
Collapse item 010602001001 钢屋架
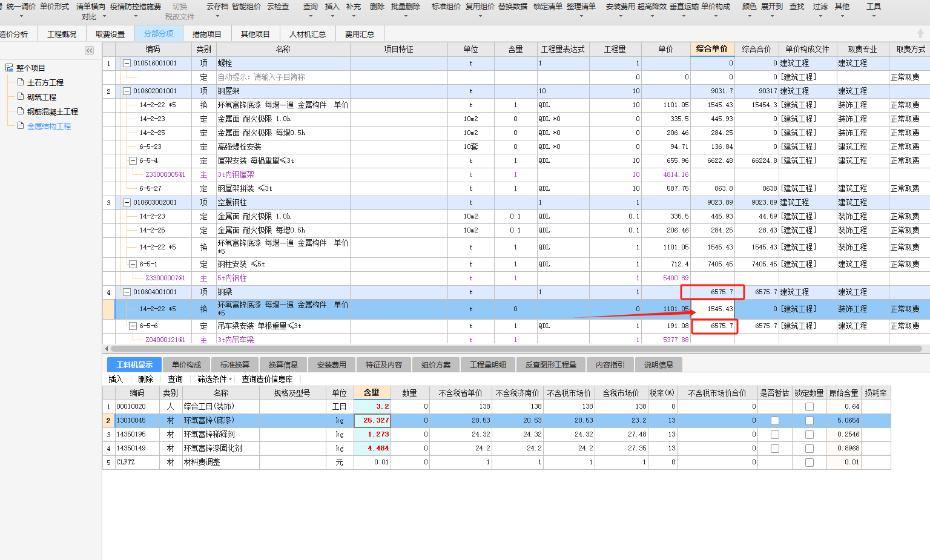pyautogui.click(x=127, y=91)
